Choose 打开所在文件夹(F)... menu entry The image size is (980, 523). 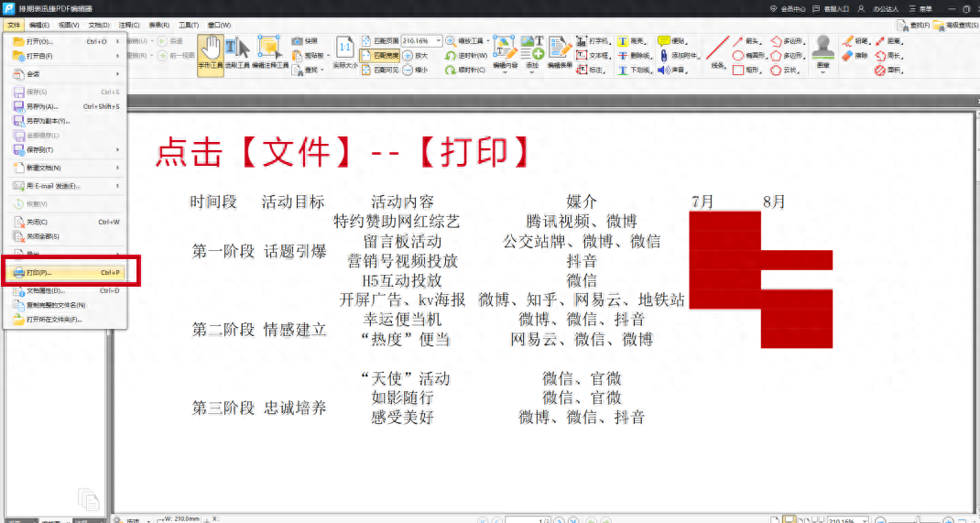click(66, 320)
